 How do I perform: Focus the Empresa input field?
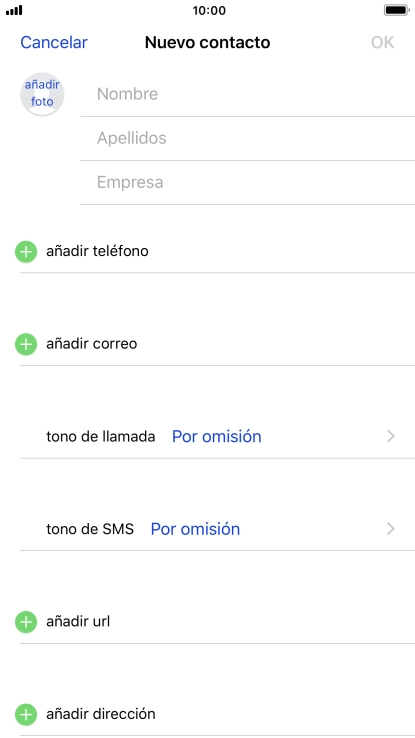point(247,182)
